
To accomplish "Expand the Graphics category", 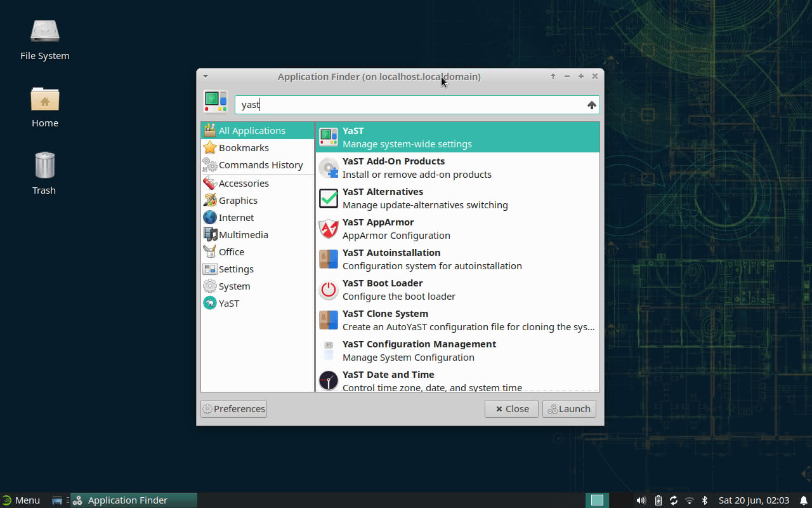I will [x=238, y=200].
